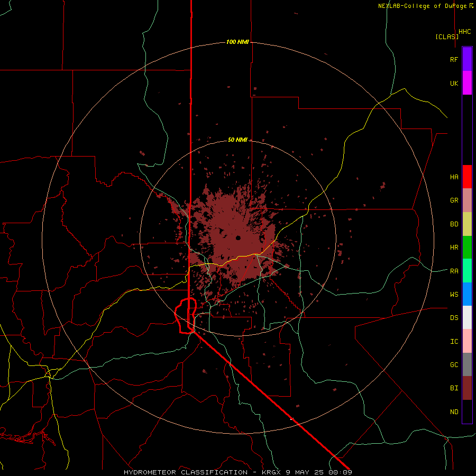
Task: Click the "BD" legend label
Action: [x=454, y=224]
